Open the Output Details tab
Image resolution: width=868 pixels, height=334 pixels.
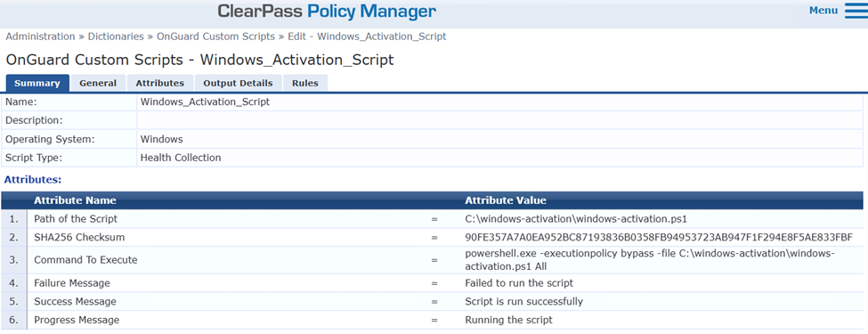click(238, 83)
